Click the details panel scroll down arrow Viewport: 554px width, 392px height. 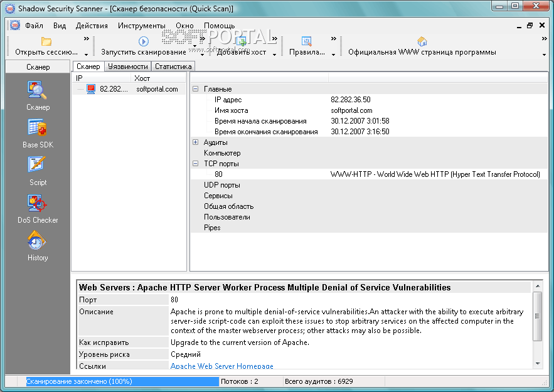point(538,364)
